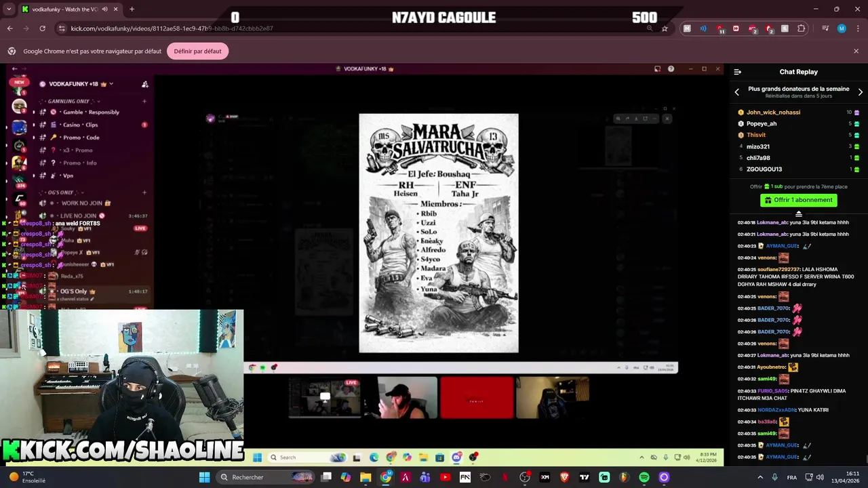
Task: Click the NEW server badge in Discord
Action: [x=19, y=82]
